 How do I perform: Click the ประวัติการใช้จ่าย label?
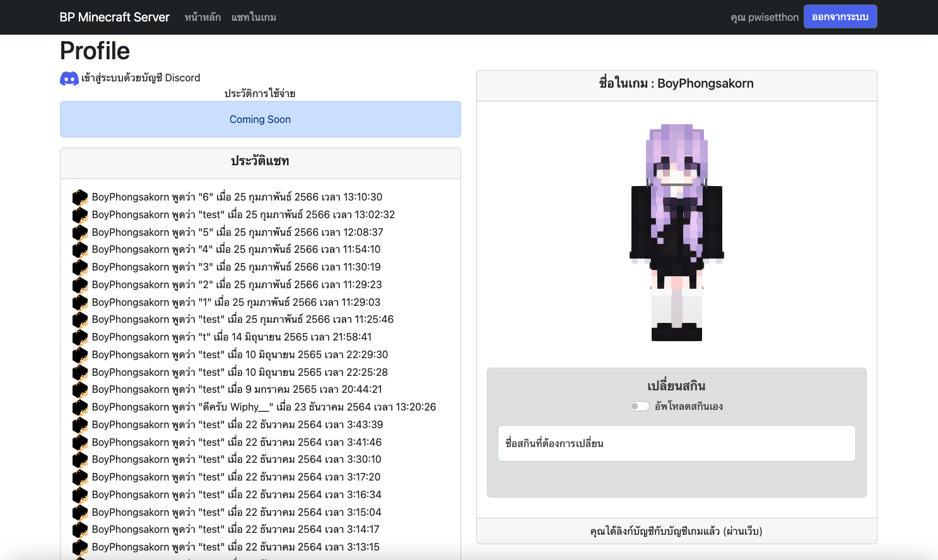pos(260,93)
